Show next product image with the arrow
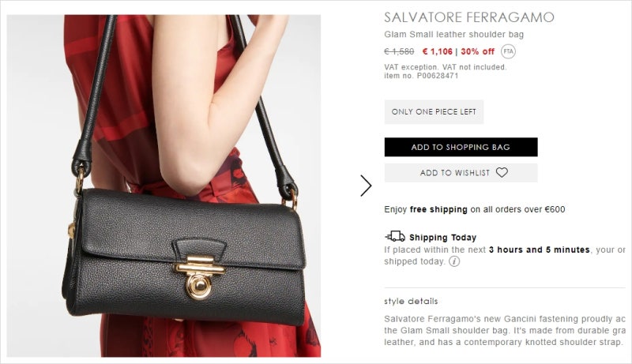632x364 pixels. [366, 186]
